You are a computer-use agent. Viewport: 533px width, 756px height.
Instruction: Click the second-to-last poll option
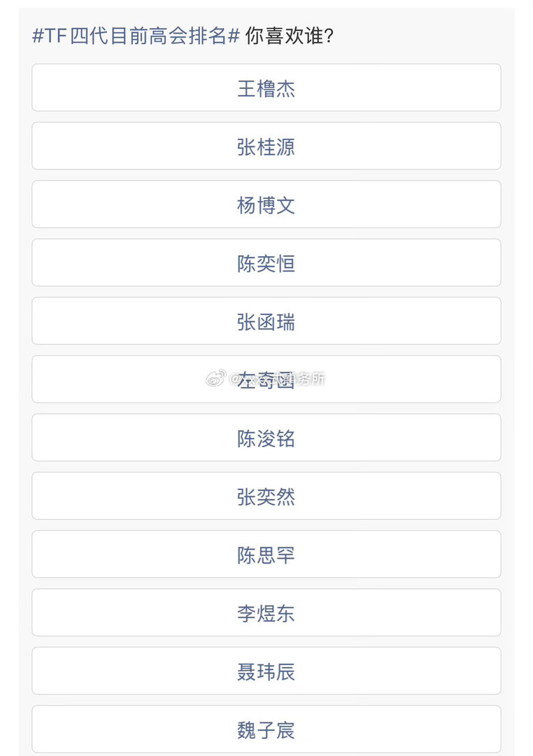point(266,671)
